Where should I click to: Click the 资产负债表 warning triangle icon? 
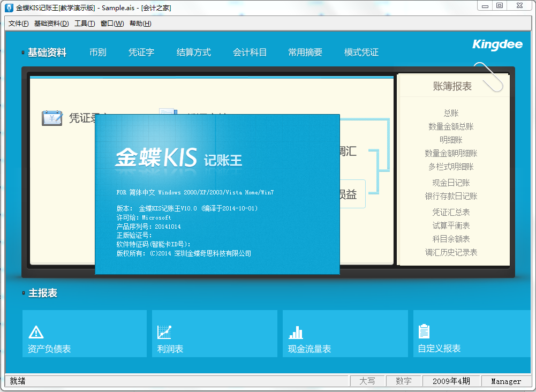click(x=36, y=332)
